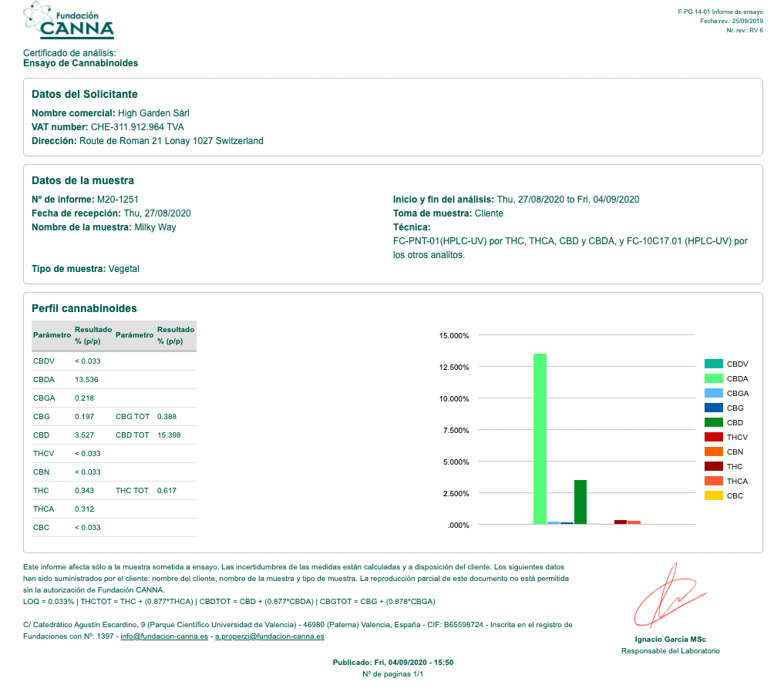Click the CBGA light blue legend swatch

tap(714, 393)
